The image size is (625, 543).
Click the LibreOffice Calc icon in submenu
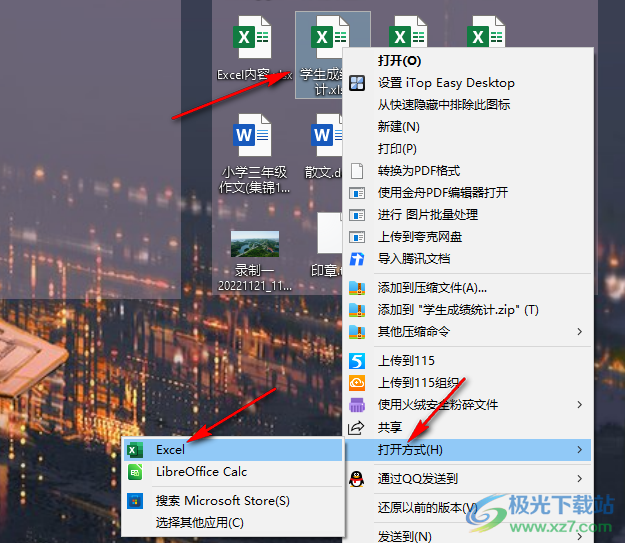pyautogui.click(x=135, y=472)
